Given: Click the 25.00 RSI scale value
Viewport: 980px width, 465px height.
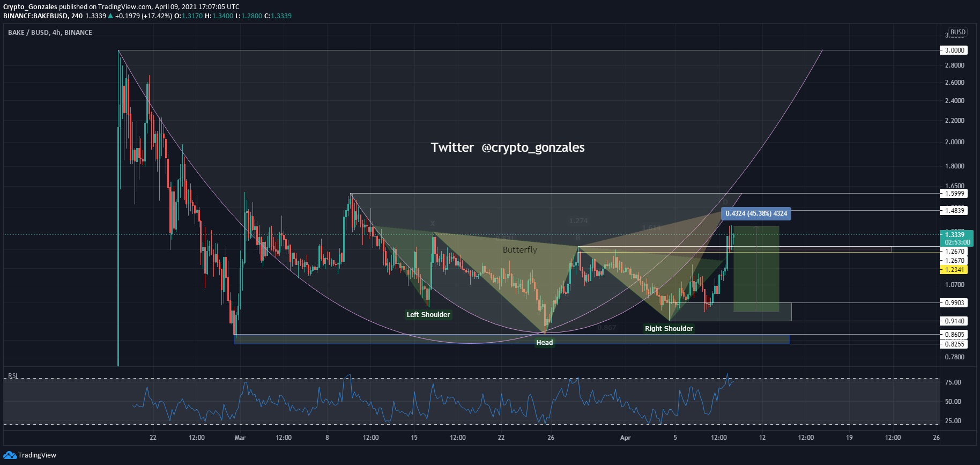Looking at the screenshot, I should pyautogui.click(x=953, y=421).
